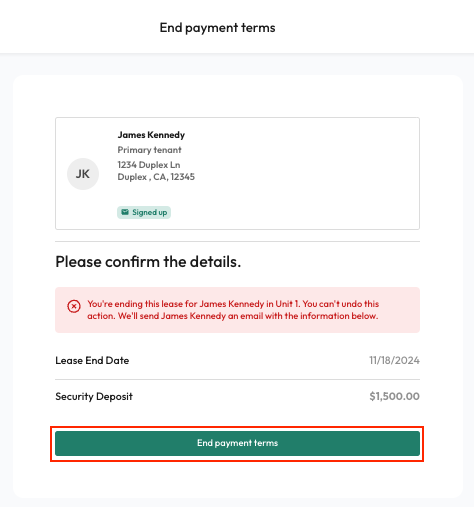Viewport: 474px width, 507px height.
Task: Click the Duplex, CA, 12345 address line
Action: point(156,177)
